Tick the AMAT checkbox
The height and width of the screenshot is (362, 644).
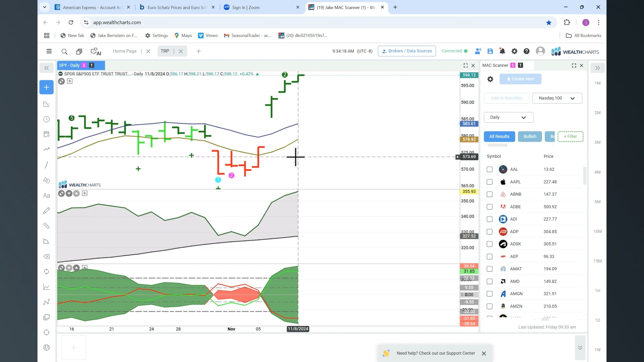(489, 269)
